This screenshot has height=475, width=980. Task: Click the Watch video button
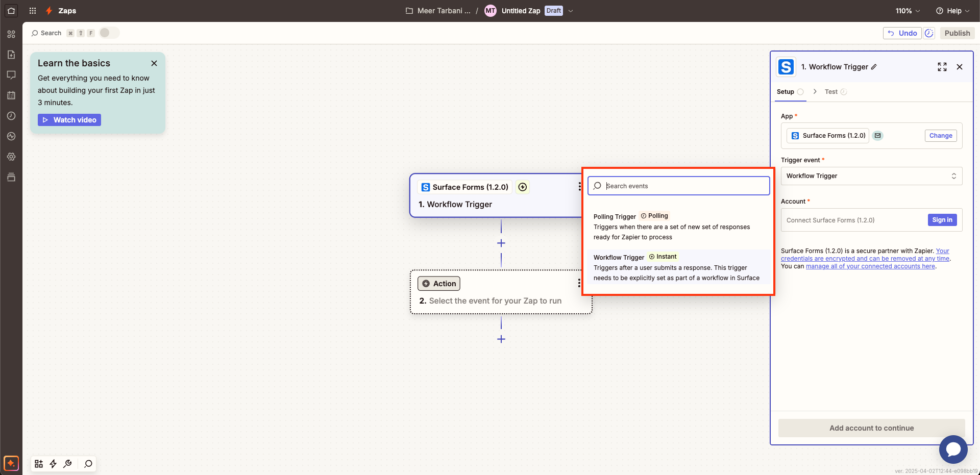pos(69,120)
